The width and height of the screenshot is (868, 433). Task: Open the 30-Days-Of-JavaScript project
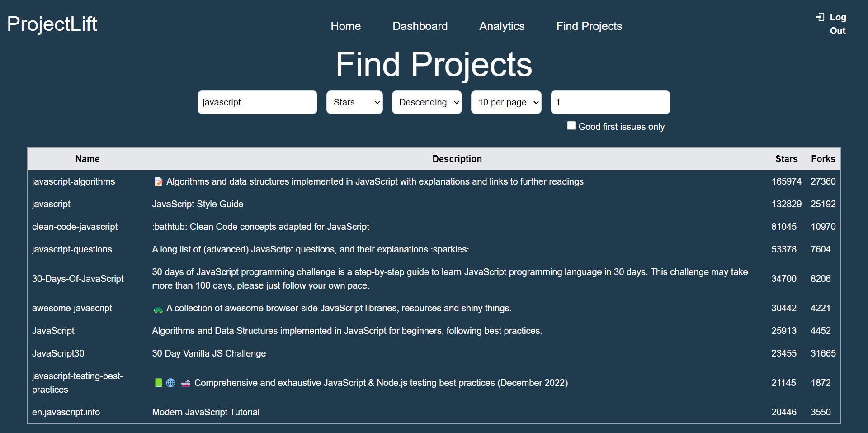[x=78, y=279]
